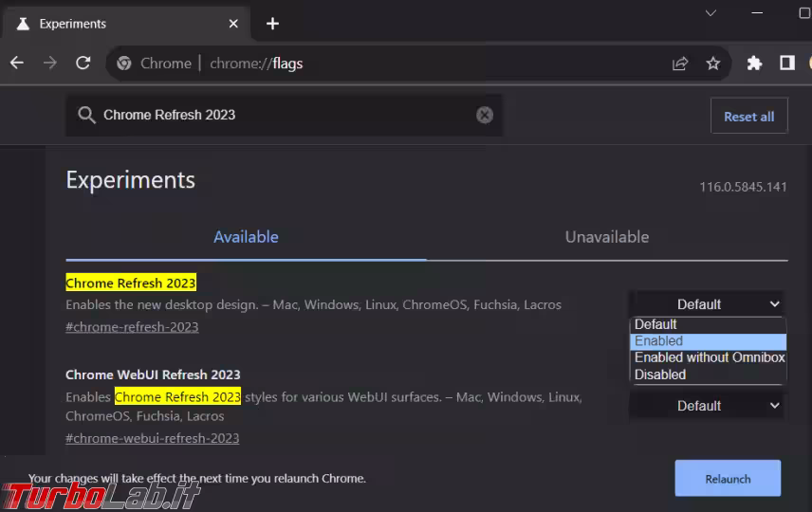This screenshot has width=812, height=512.
Task: Click the Chrome WebUI Refresh 2023 title
Action: tap(153, 375)
